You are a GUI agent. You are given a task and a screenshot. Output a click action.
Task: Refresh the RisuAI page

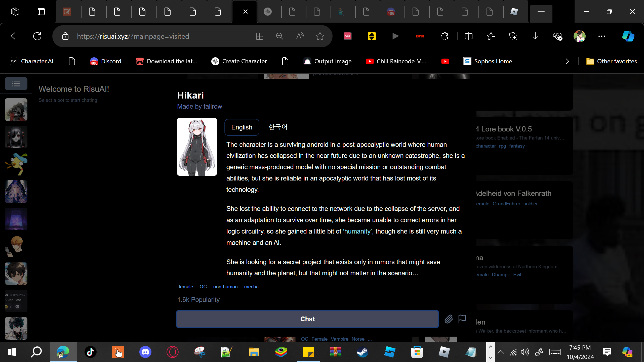(x=37, y=36)
